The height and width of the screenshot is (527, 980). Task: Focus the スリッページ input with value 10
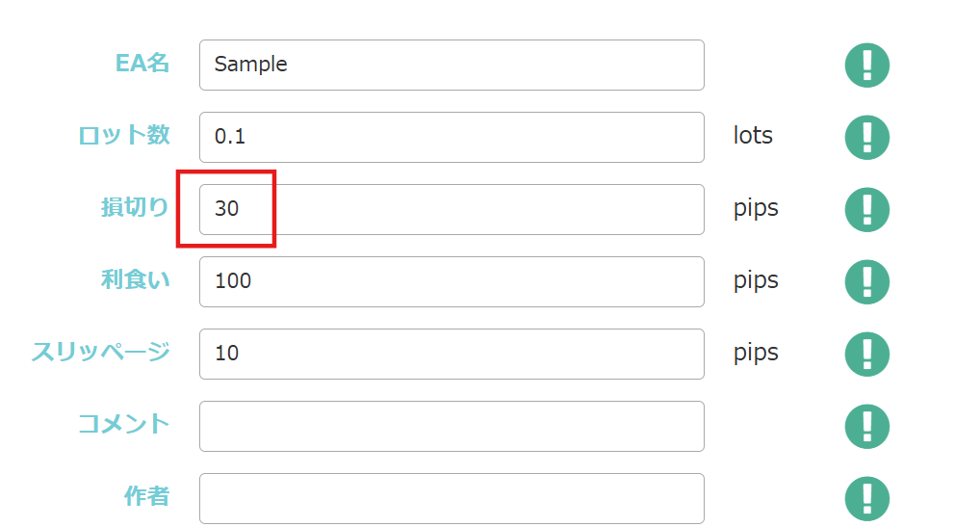451,354
